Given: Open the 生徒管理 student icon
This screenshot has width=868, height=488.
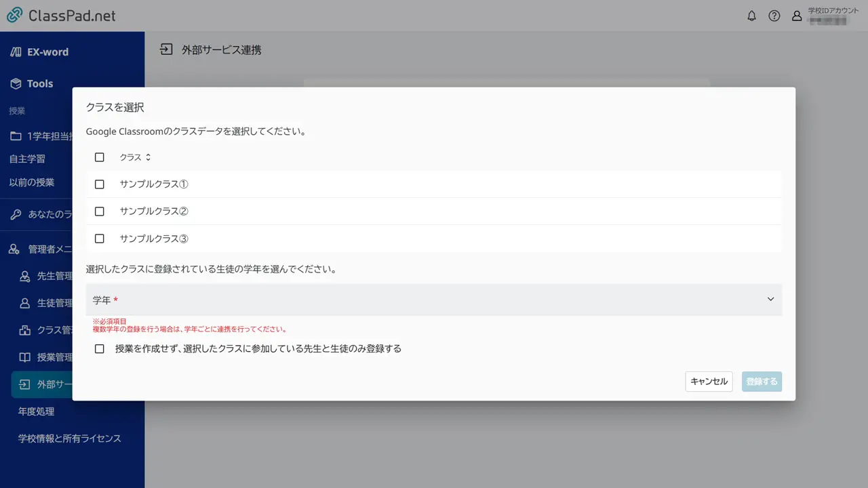Looking at the screenshot, I should pyautogui.click(x=22, y=303).
